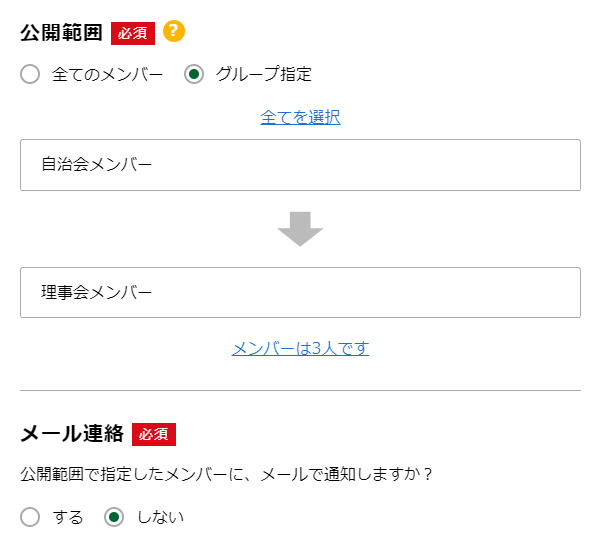
Task: Click the 全てを選択 link
Action: 300,117
